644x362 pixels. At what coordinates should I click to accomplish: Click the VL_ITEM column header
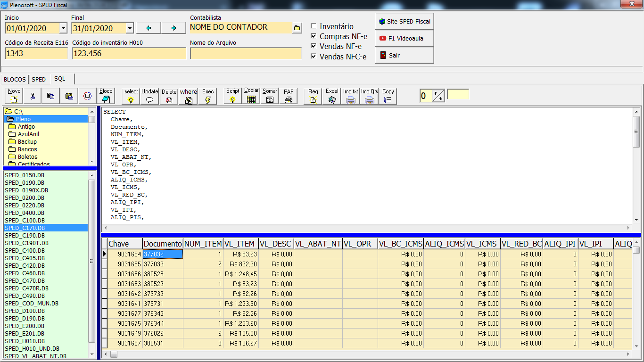(x=241, y=244)
